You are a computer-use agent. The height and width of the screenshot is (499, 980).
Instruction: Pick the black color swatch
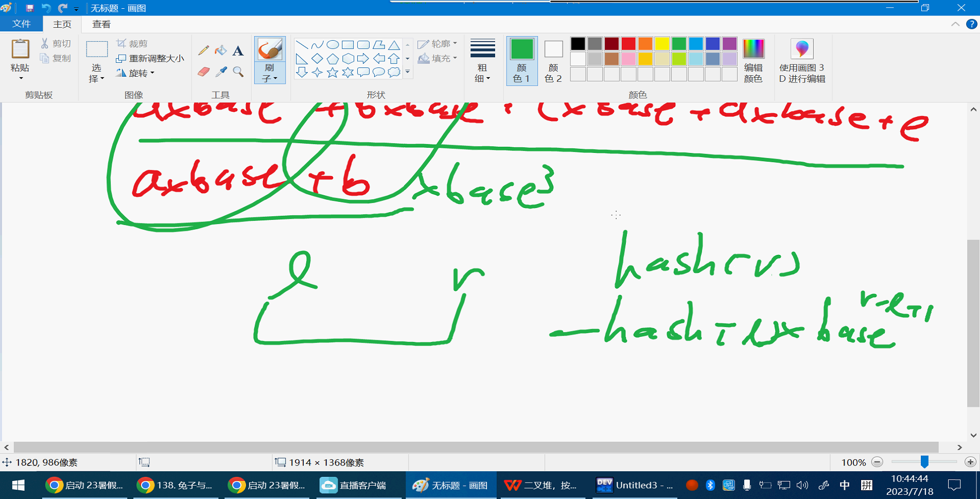[x=578, y=44]
